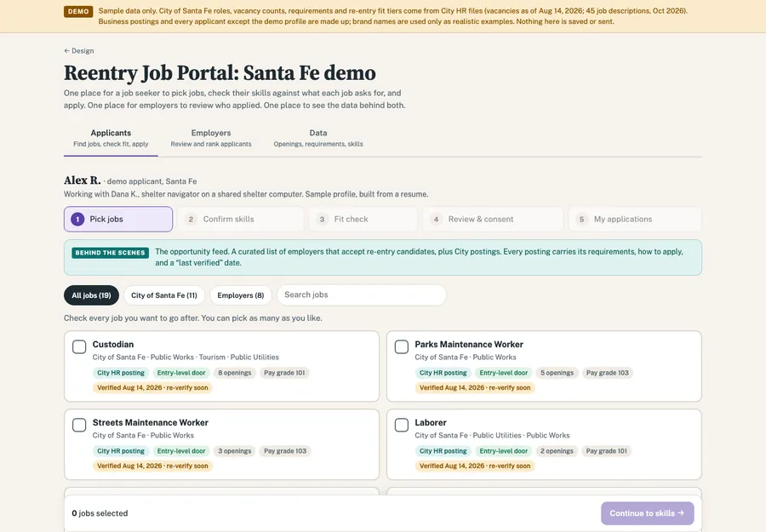Click the Streets Maintenance Worker title

(x=151, y=422)
